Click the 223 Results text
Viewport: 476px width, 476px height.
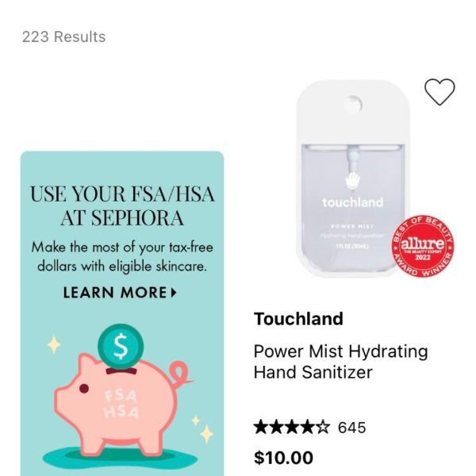tap(63, 36)
